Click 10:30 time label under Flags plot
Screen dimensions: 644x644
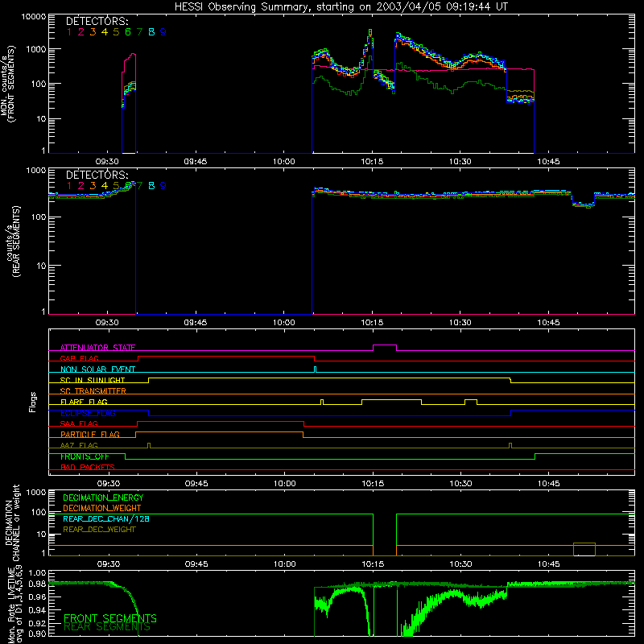pos(460,484)
